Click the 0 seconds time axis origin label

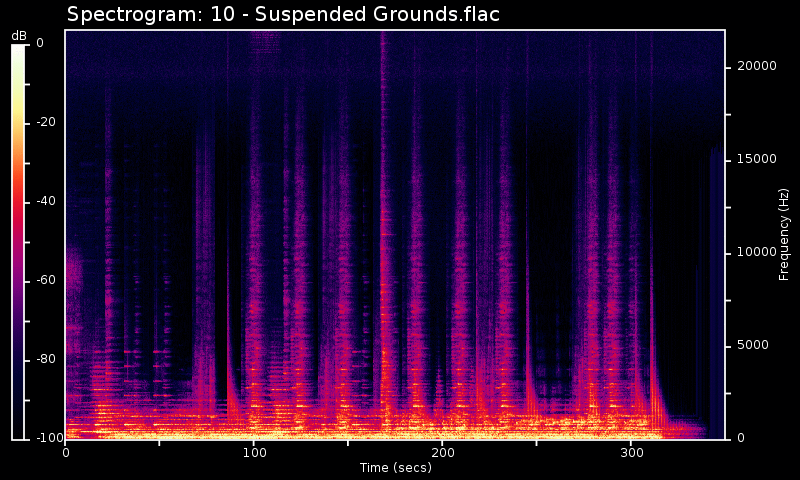66,452
